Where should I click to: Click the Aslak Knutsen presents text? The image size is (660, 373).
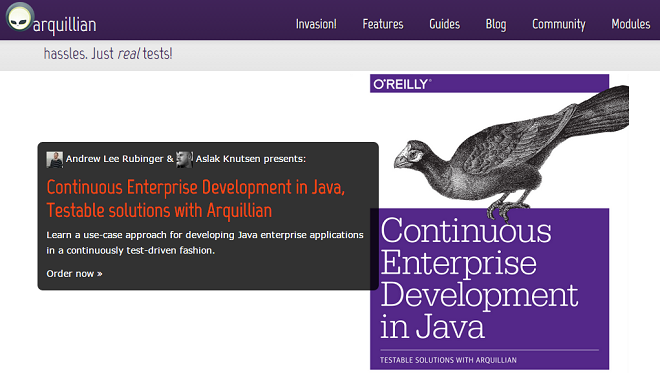point(251,159)
